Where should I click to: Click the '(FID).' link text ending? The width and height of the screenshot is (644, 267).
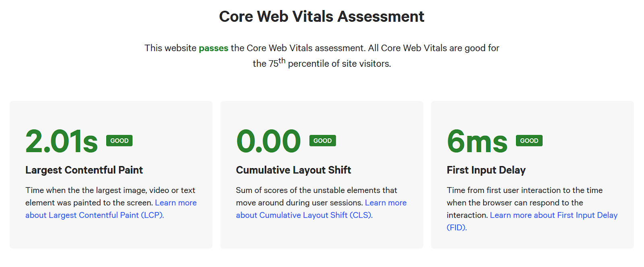(x=457, y=228)
